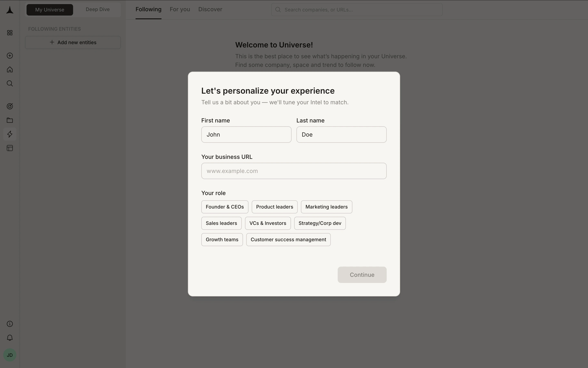Select the lightning bolt sidebar icon
Screen dimensions: 588x368
(10, 134)
